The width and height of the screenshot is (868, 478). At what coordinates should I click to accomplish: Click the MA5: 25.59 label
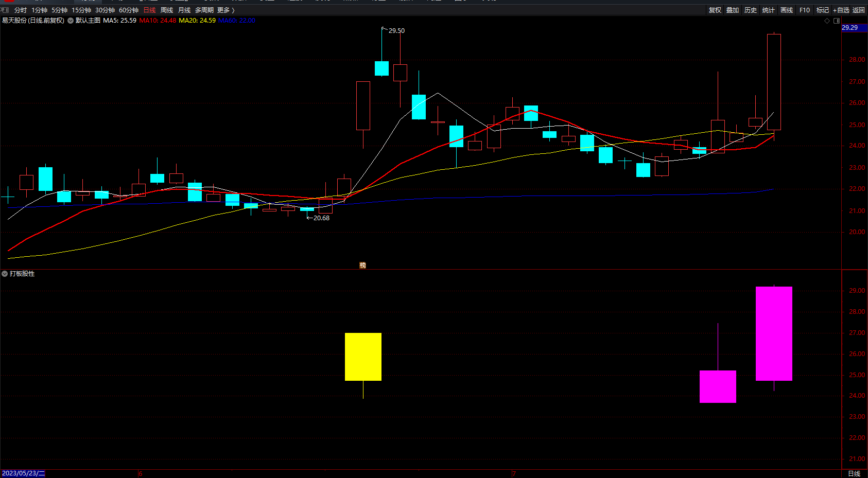(120, 21)
